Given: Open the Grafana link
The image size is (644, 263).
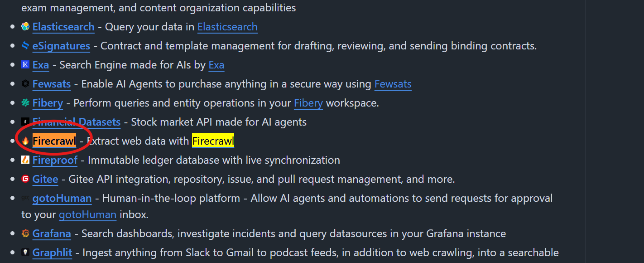Looking at the screenshot, I should click(52, 234).
